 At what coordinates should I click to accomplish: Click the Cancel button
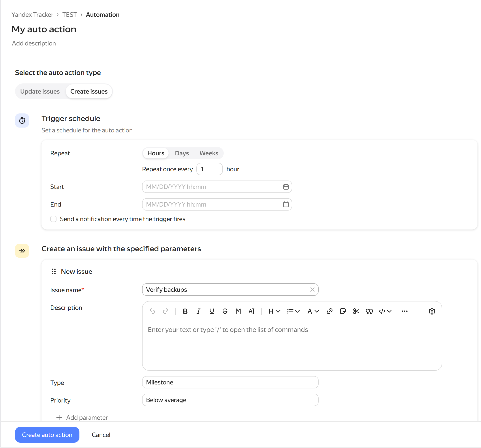click(101, 435)
